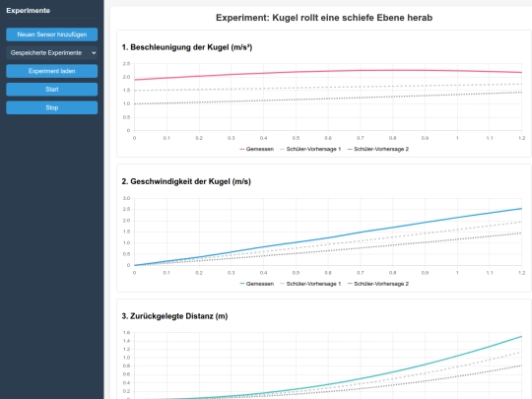Toggle Schüler-Vorhersage 1 in Geschwindigkeit chart legend

(310, 284)
